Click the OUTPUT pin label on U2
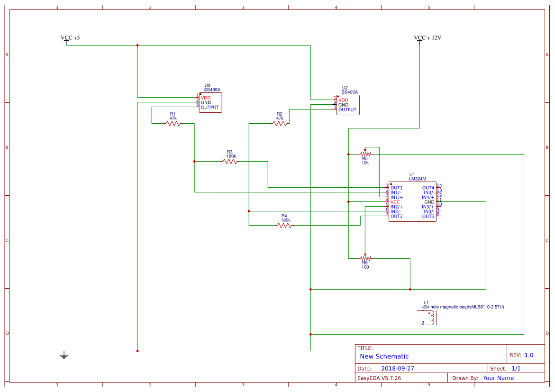 [346, 109]
